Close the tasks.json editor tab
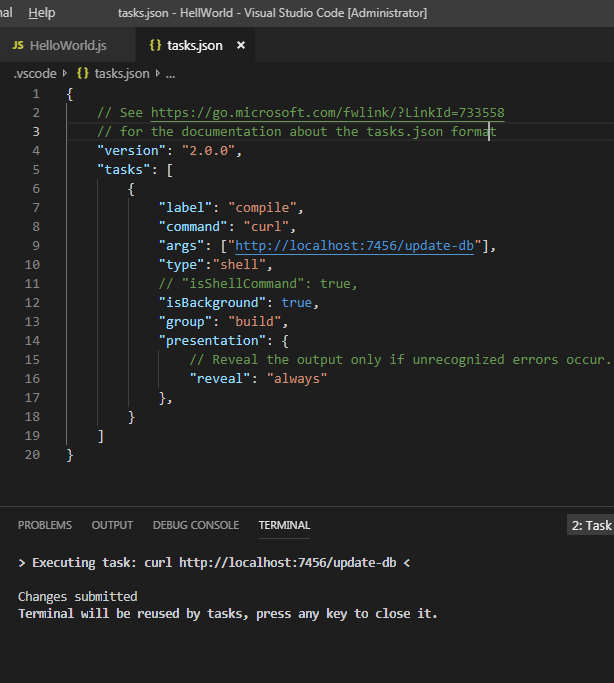Screen dimensions: 614x683 pos(242,46)
